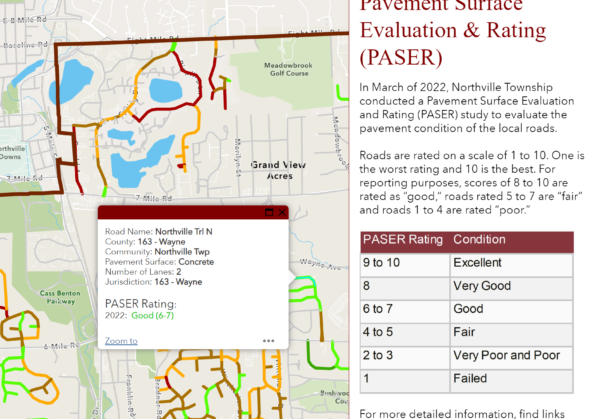Select the 'Fair' condition cell
This screenshot has width=600, height=419.
(512, 335)
